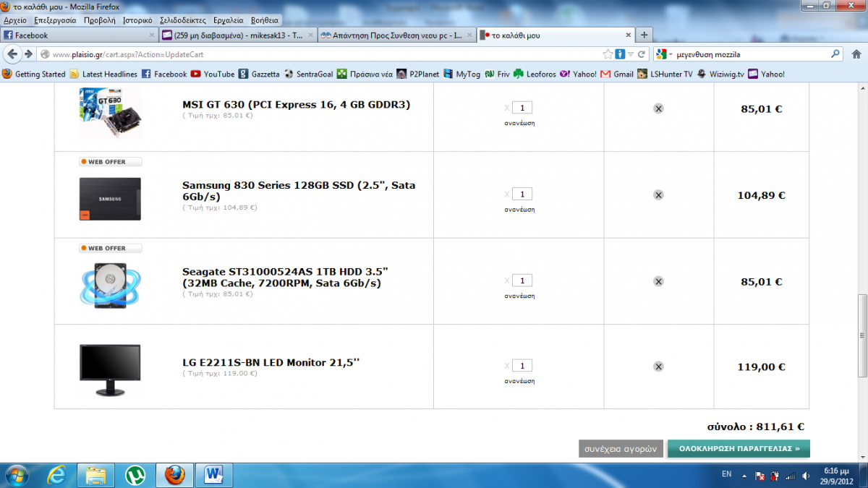Screen dimensions: 868x488
Task: Open the P2Planet bookmark
Action: [x=418, y=74]
